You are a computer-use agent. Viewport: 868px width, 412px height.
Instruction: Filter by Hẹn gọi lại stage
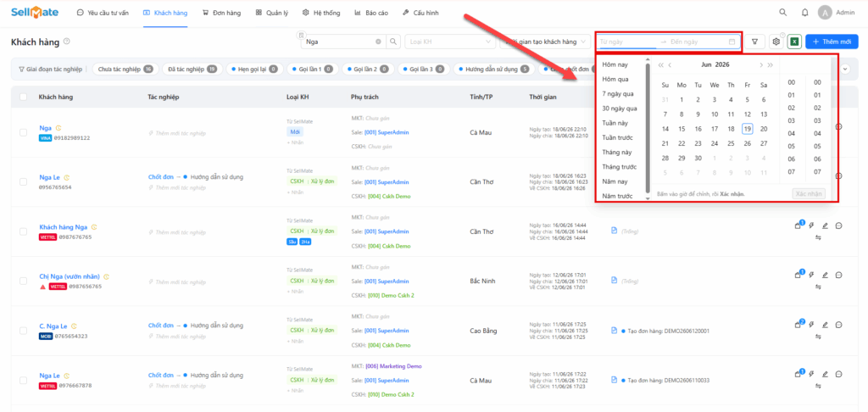tap(254, 70)
